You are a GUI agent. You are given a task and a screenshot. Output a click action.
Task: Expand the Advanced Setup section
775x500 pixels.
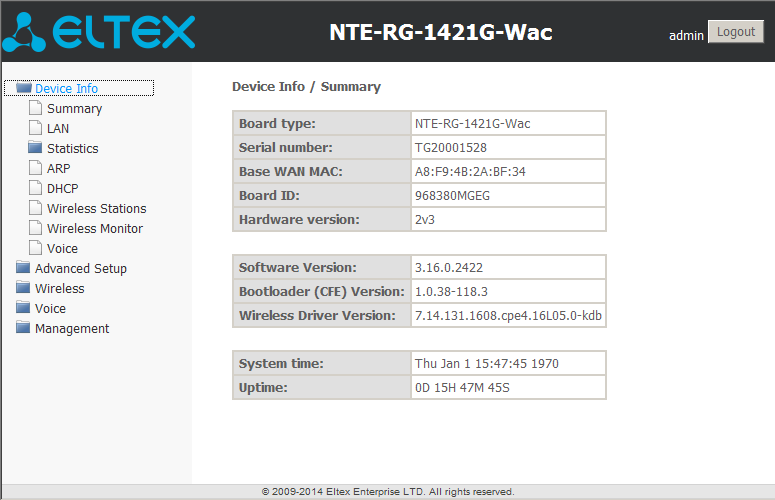[81, 268]
